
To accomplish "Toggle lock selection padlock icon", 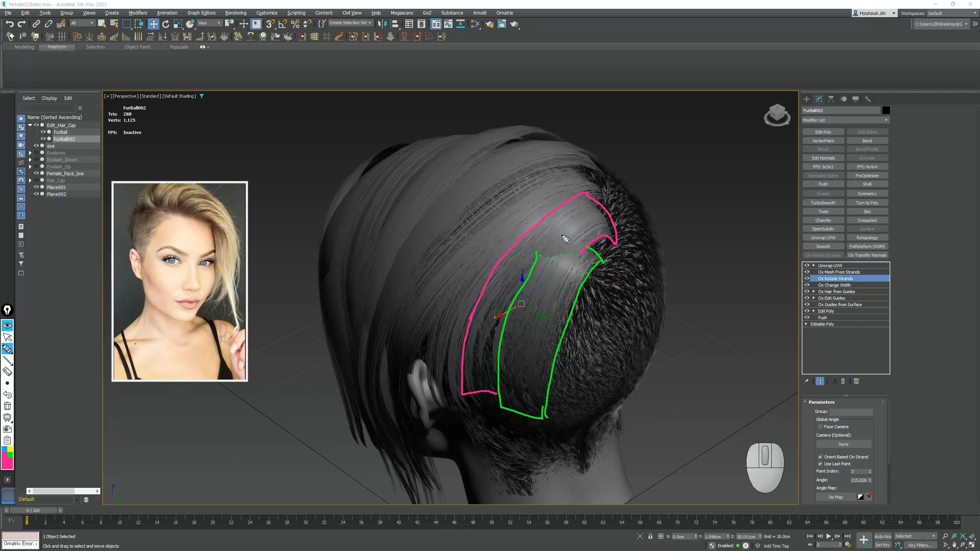I will [x=650, y=536].
